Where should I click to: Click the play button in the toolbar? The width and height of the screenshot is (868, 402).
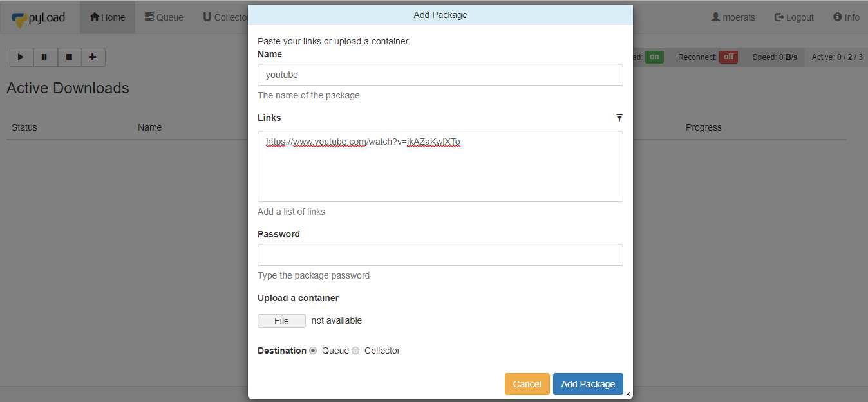click(x=21, y=57)
